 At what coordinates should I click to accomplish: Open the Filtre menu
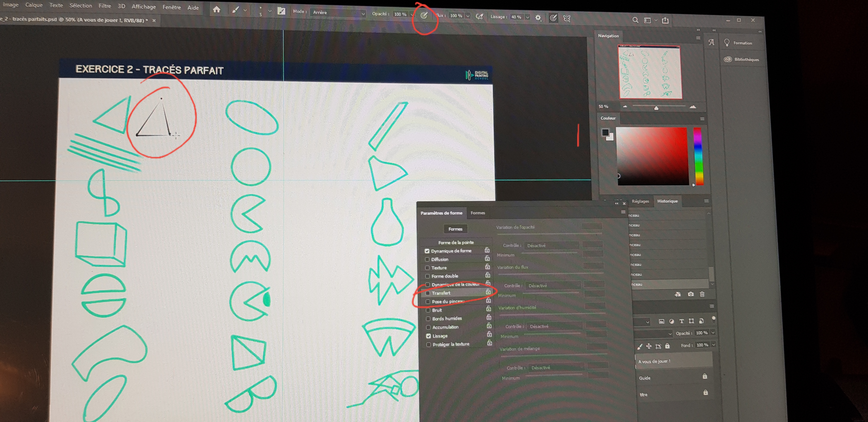tap(105, 6)
